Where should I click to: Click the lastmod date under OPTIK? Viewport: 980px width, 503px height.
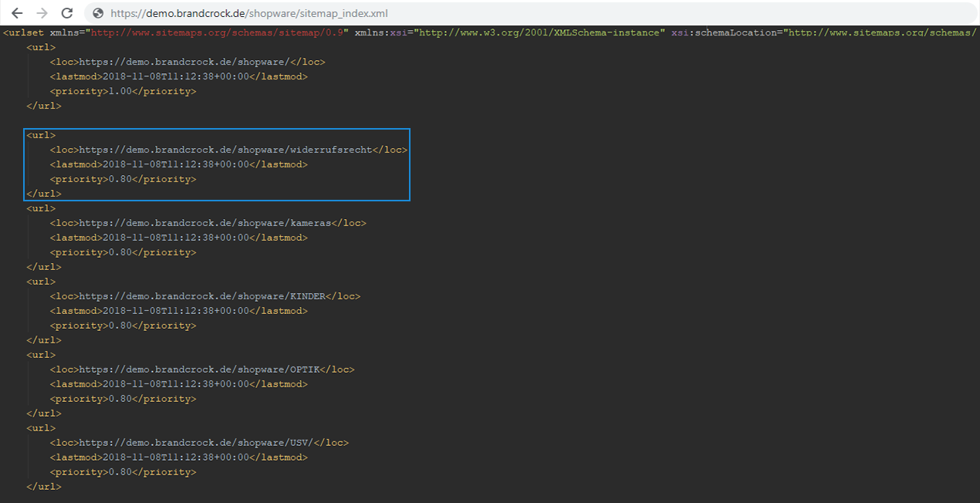click(x=176, y=384)
